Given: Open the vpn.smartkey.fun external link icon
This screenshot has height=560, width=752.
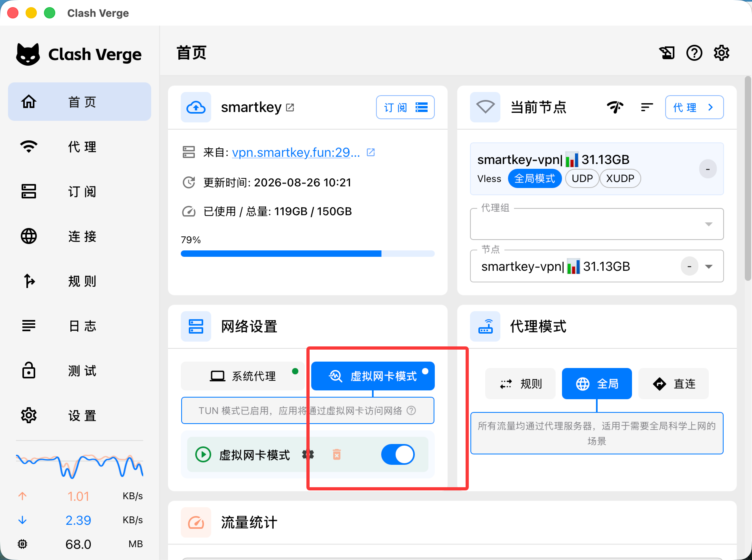Looking at the screenshot, I should coord(371,152).
